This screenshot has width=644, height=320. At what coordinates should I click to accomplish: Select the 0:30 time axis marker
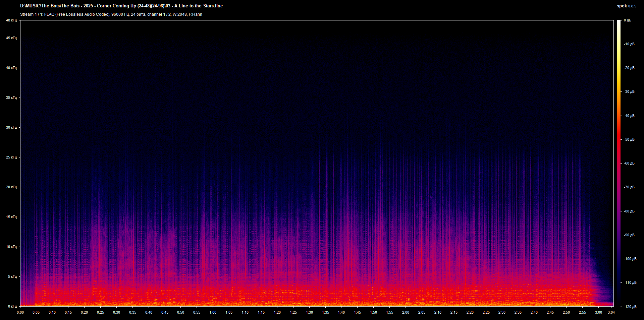pyautogui.click(x=116, y=312)
